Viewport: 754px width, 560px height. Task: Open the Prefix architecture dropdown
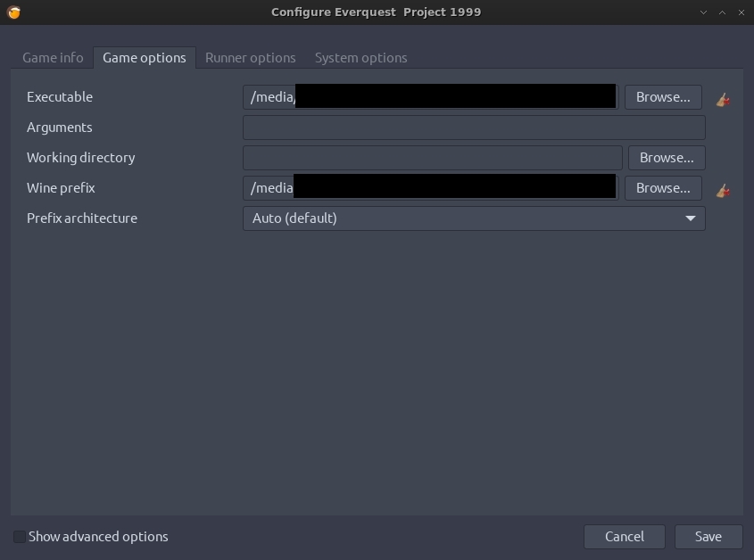point(474,218)
